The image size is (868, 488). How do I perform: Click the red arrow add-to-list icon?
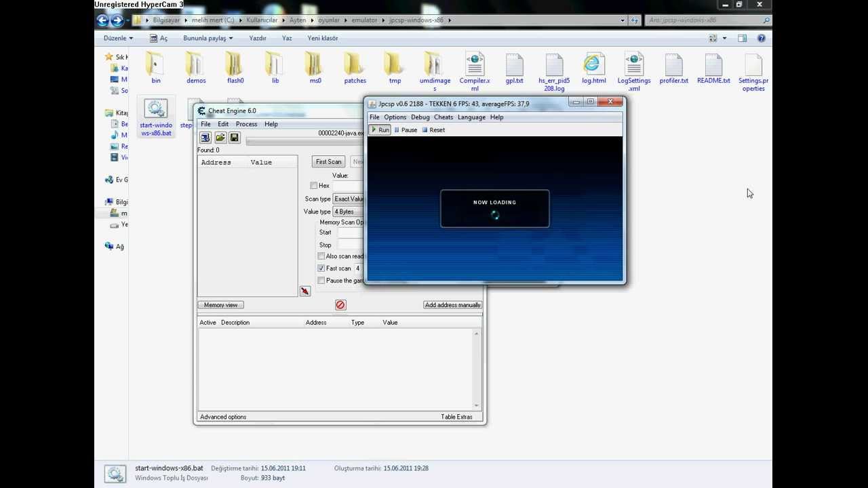click(x=305, y=291)
